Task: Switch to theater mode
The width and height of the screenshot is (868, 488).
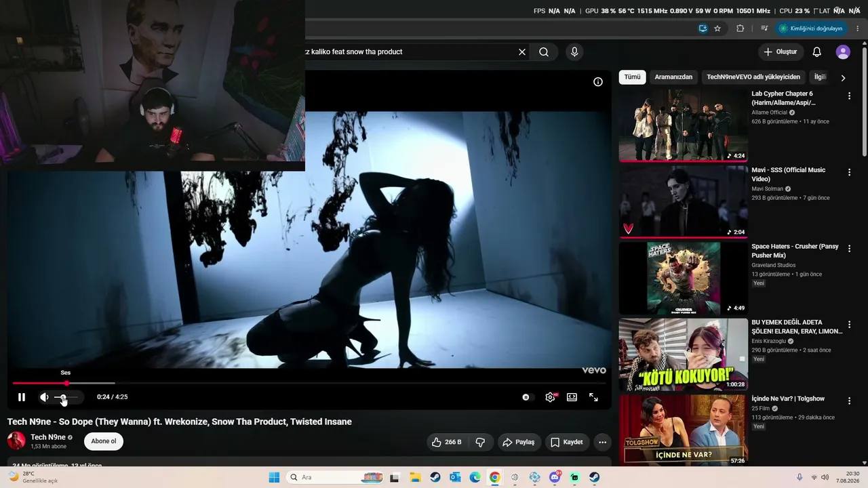Action: point(572,397)
